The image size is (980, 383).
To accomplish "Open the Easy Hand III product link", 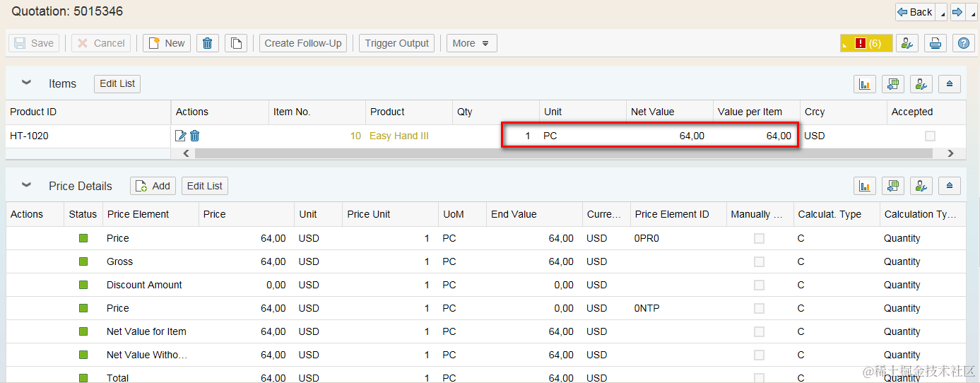I will pyautogui.click(x=399, y=136).
